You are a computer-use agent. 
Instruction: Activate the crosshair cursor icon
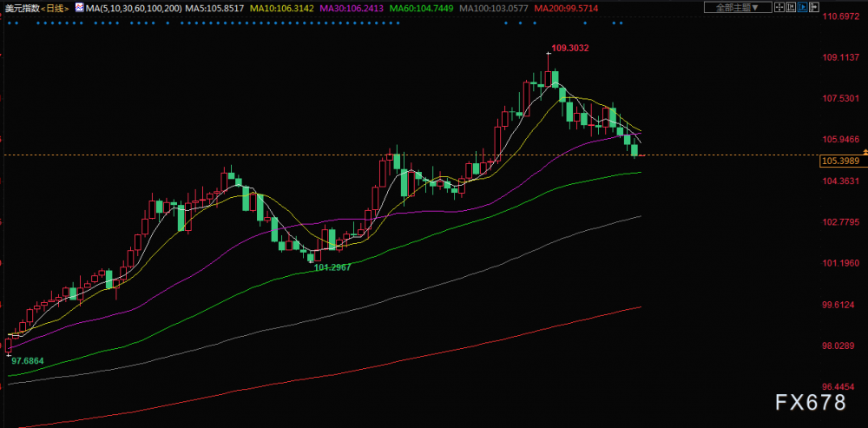point(779,7)
